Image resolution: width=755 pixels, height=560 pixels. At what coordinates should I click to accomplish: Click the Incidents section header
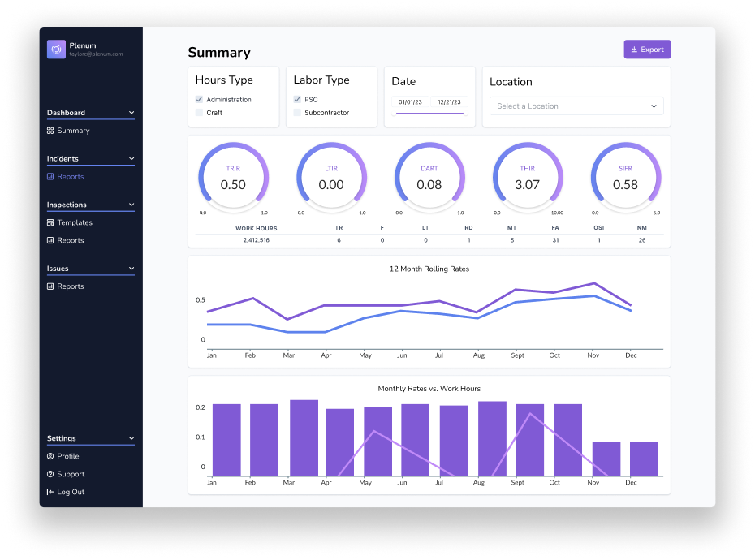91,159
